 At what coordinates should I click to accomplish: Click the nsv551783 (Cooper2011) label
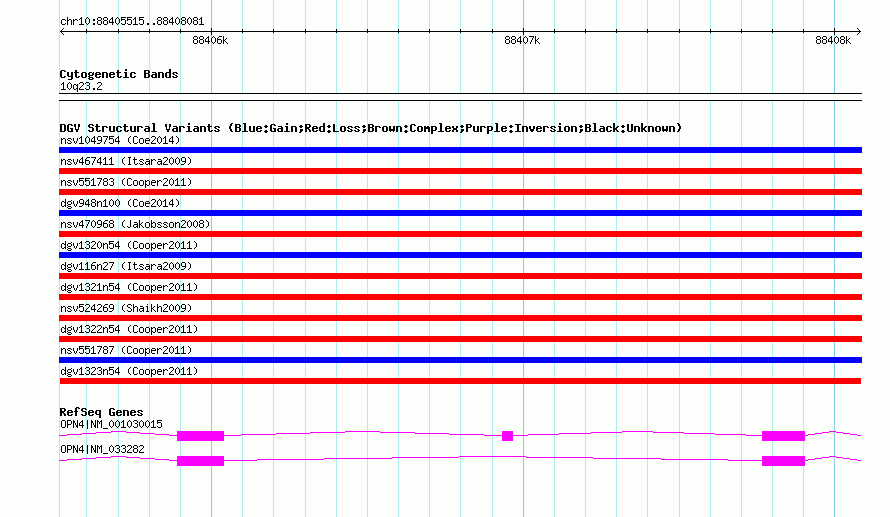pyautogui.click(x=126, y=182)
